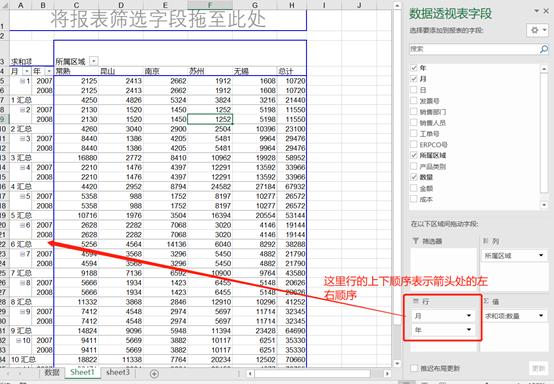
Task: Collapse the month 3 group
Action: click(22, 138)
